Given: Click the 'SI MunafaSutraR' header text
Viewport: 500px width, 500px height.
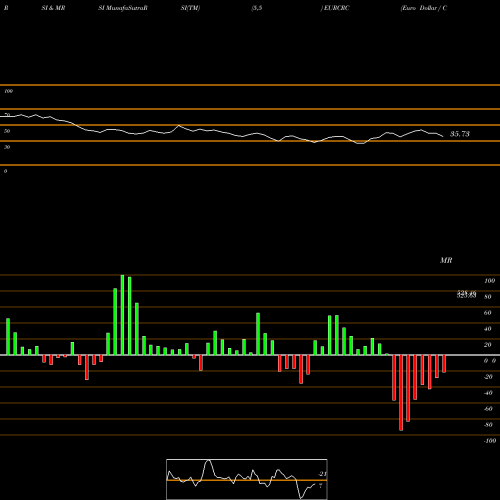Looking at the screenshot, I should [123, 8].
